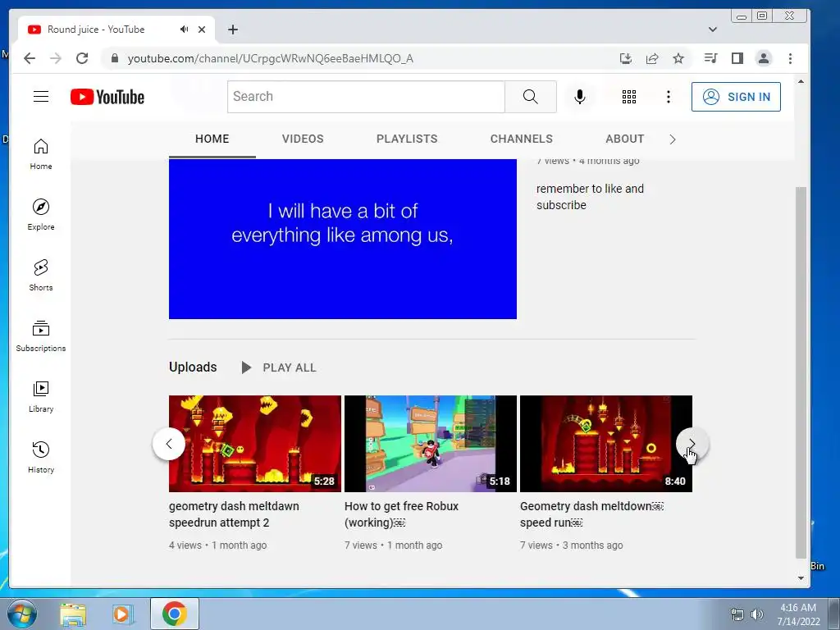Start voice search with the microphone icon
This screenshot has width=840, height=630.
click(580, 97)
